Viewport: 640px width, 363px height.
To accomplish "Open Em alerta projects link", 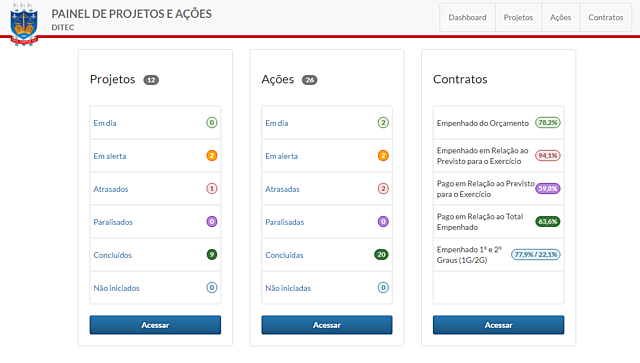I will pyautogui.click(x=110, y=156).
